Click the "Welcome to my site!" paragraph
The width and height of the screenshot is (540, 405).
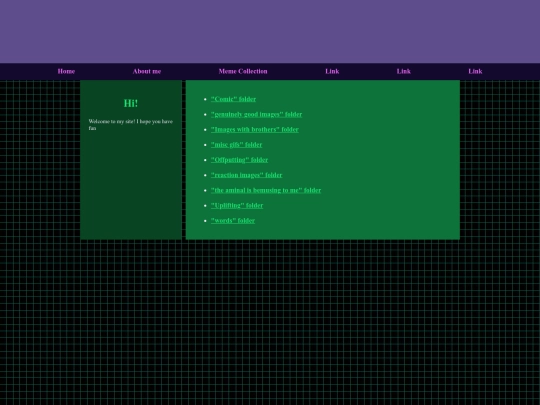[131, 125]
